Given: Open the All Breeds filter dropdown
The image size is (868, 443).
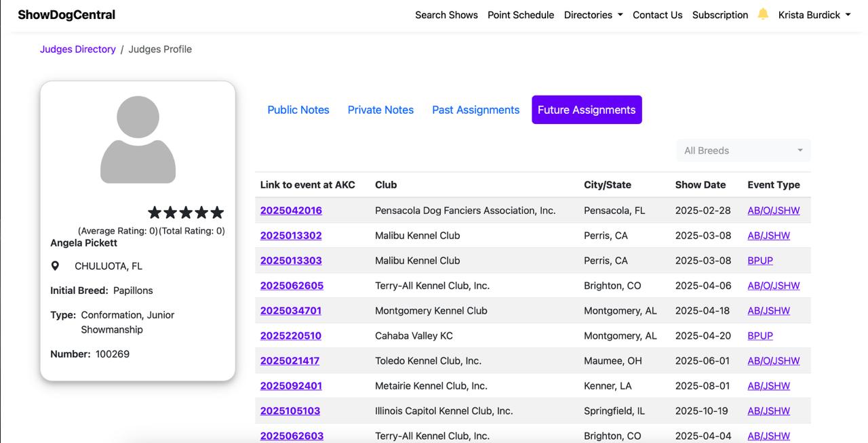Looking at the screenshot, I should coord(743,150).
